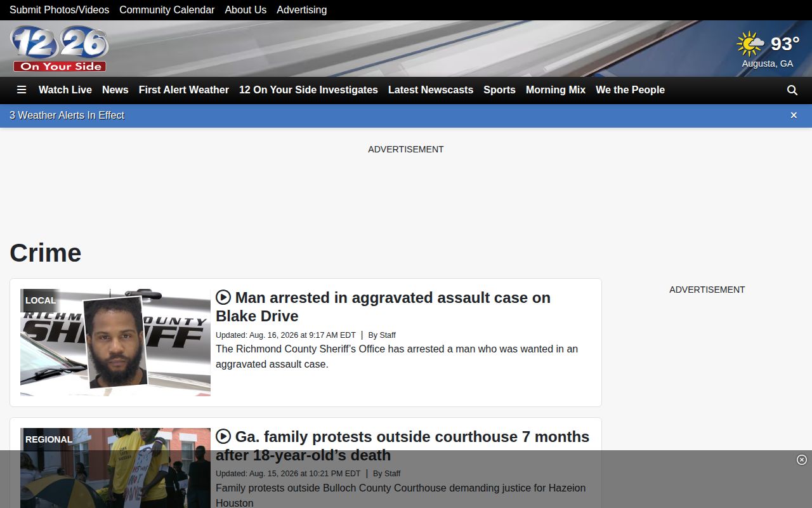Click the sheriff mugshot thumbnail
This screenshot has width=812, height=508.
[x=115, y=342]
